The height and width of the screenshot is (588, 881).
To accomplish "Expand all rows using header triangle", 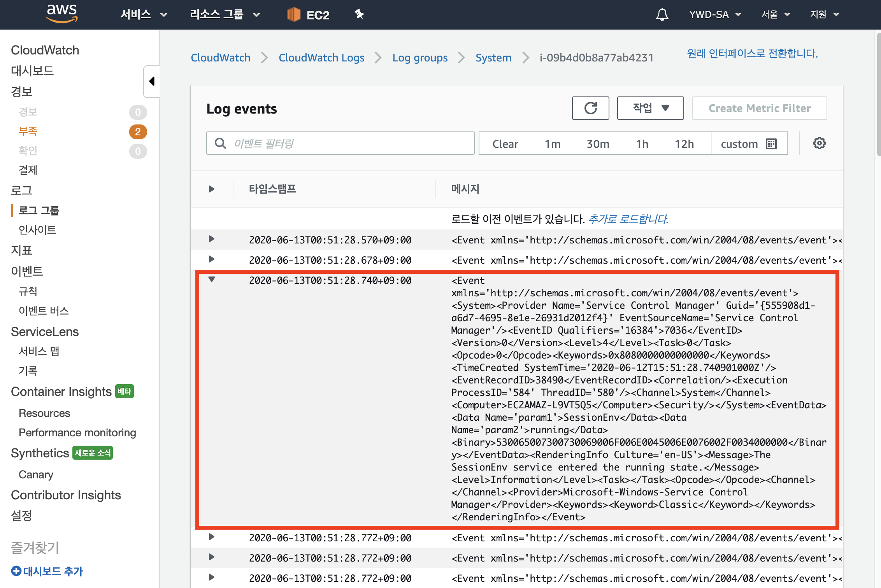I will pos(211,189).
